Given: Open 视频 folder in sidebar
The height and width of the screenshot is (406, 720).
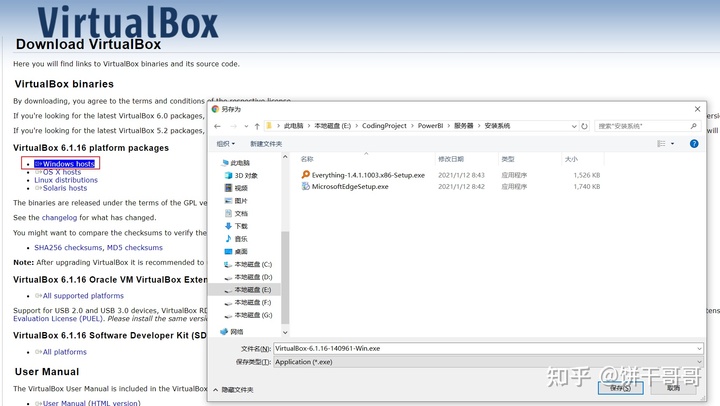Looking at the screenshot, I should point(236,188).
